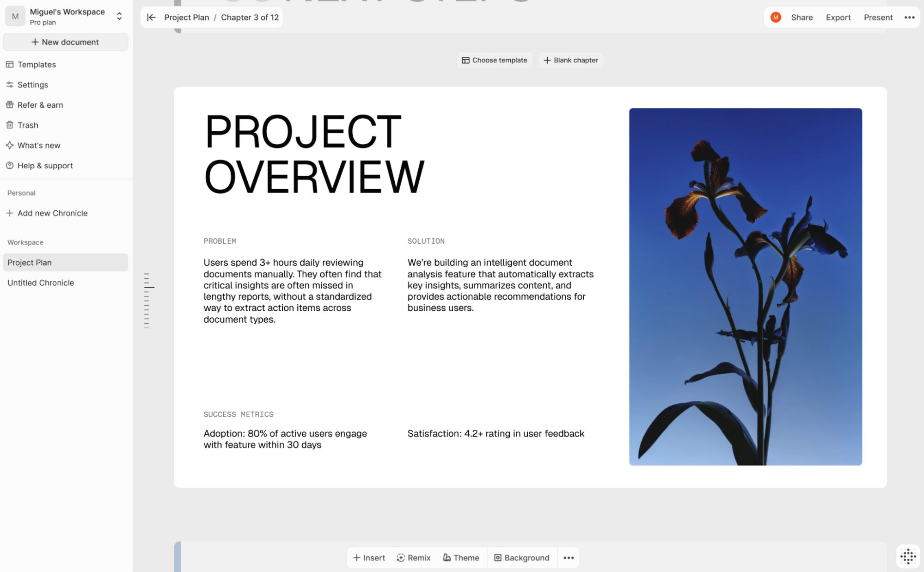This screenshot has height=572, width=924.
Task: Switch to the Untitled Chronicle document
Action: tap(41, 283)
